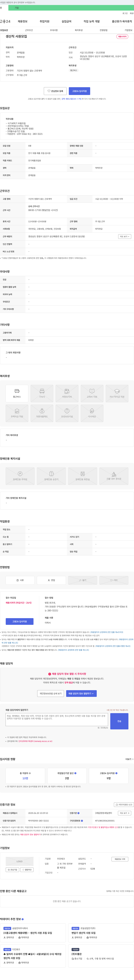Click the 필기 screening method icon
Screen dimensions: 134x980
coord(82,580)
